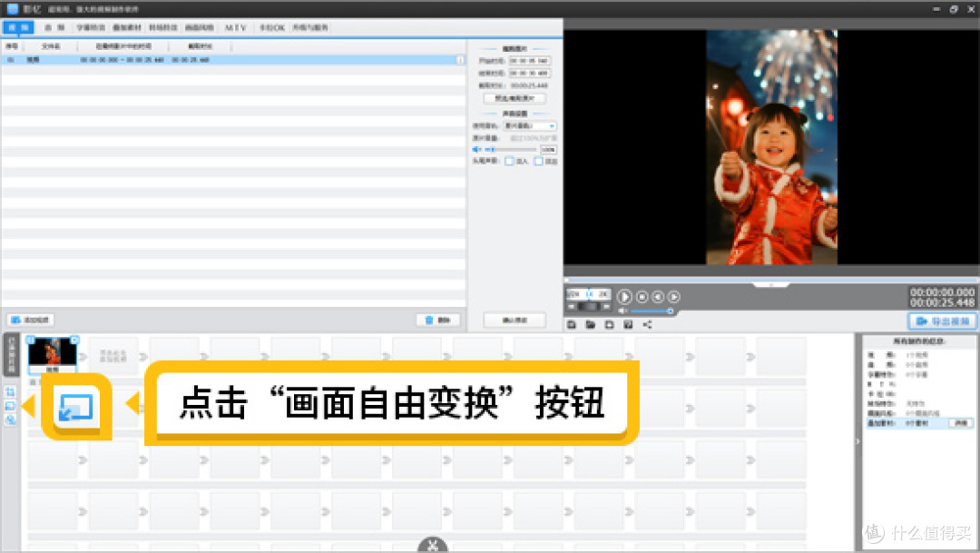The width and height of the screenshot is (980, 553).
Task: Click the empty add-video slot beside the thumbnail
Action: (x=113, y=356)
